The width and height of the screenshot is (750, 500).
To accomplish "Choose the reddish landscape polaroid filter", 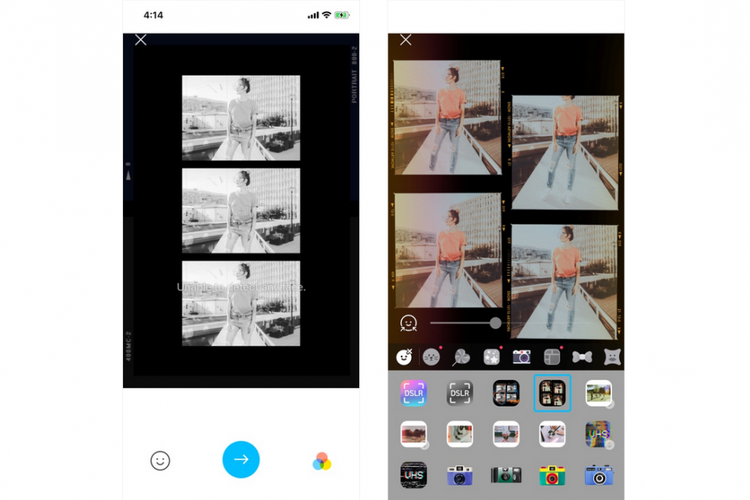I will pos(414,434).
